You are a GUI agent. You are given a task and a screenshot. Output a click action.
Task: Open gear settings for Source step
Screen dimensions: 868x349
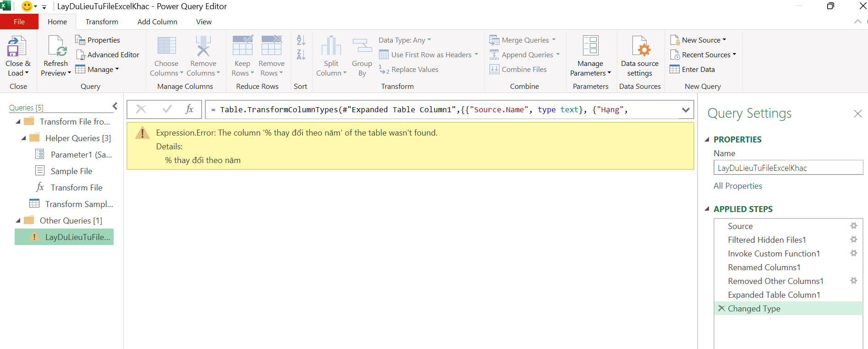point(853,226)
